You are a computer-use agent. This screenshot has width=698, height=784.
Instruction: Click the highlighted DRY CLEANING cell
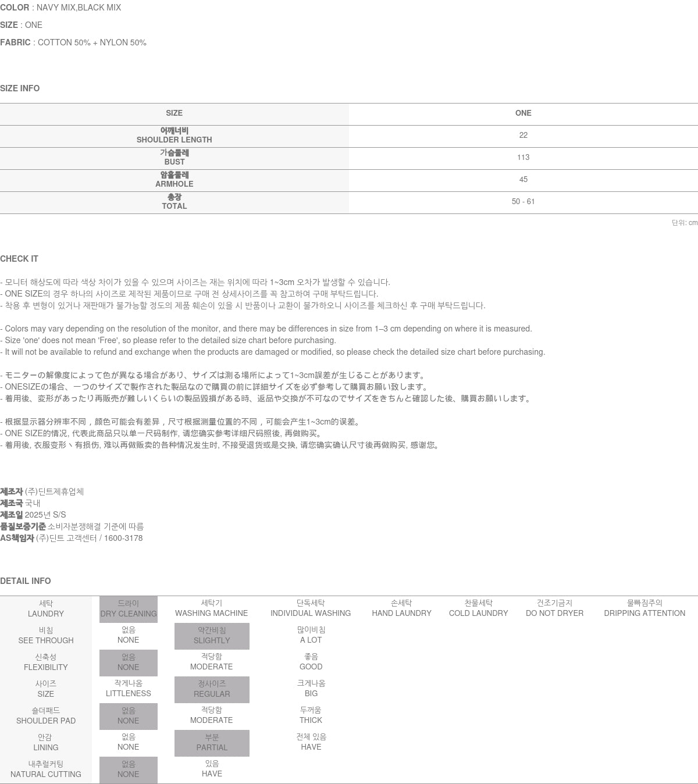pyautogui.click(x=129, y=609)
